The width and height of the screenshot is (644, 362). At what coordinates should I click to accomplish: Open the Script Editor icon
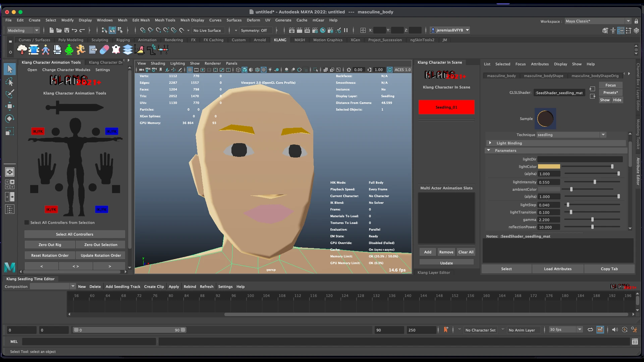click(x=635, y=342)
